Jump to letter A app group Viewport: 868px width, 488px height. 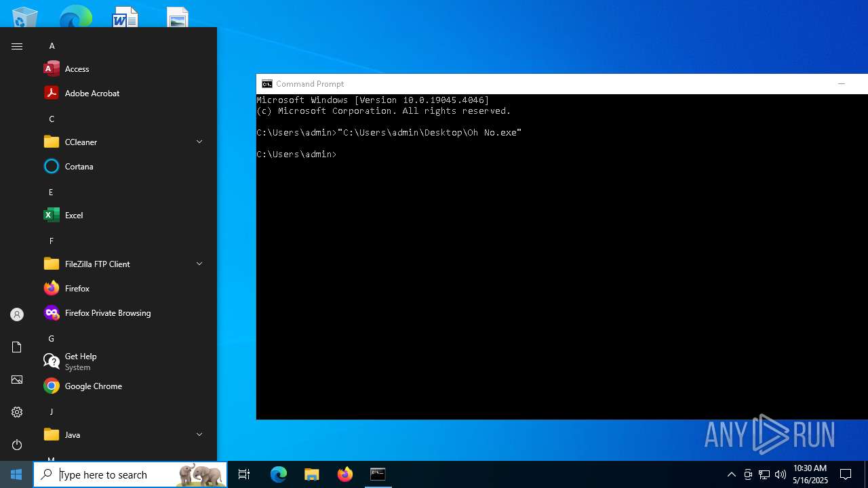pyautogui.click(x=52, y=46)
